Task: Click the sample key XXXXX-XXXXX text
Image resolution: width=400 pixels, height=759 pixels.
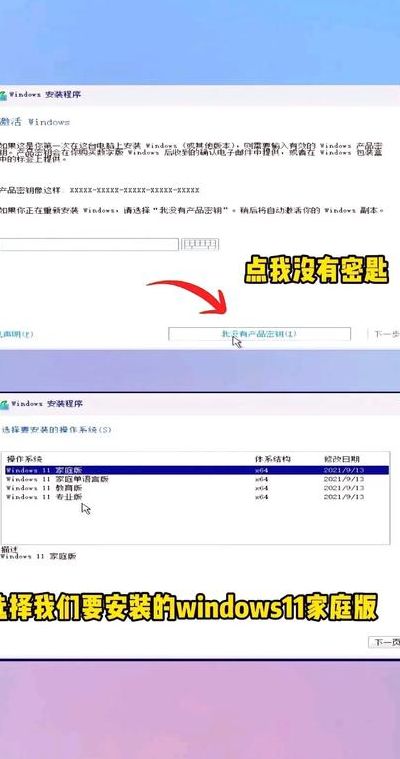Action: pyautogui.click(x=134, y=190)
